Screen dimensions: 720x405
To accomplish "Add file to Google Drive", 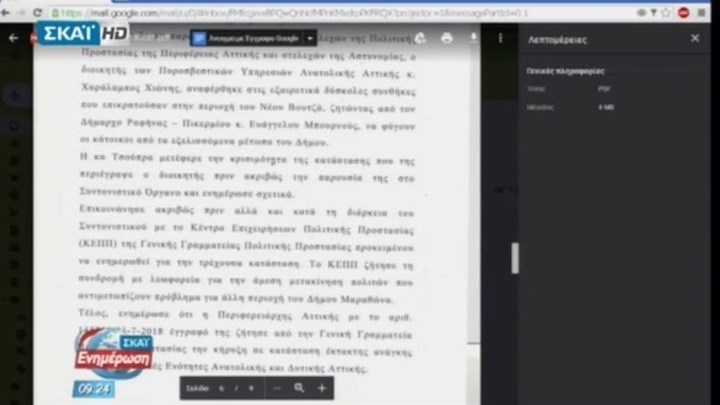I will 420,38.
